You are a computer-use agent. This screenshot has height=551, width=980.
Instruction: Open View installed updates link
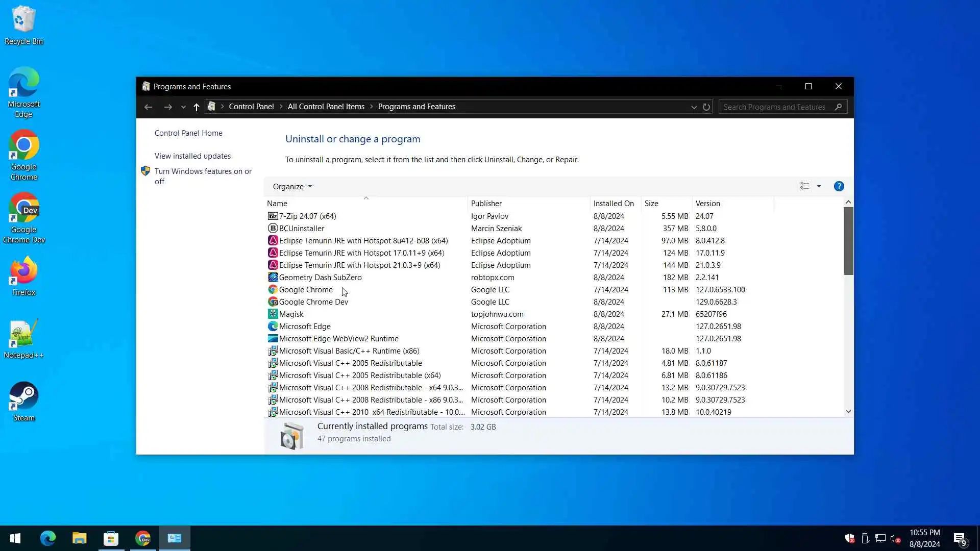(192, 156)
